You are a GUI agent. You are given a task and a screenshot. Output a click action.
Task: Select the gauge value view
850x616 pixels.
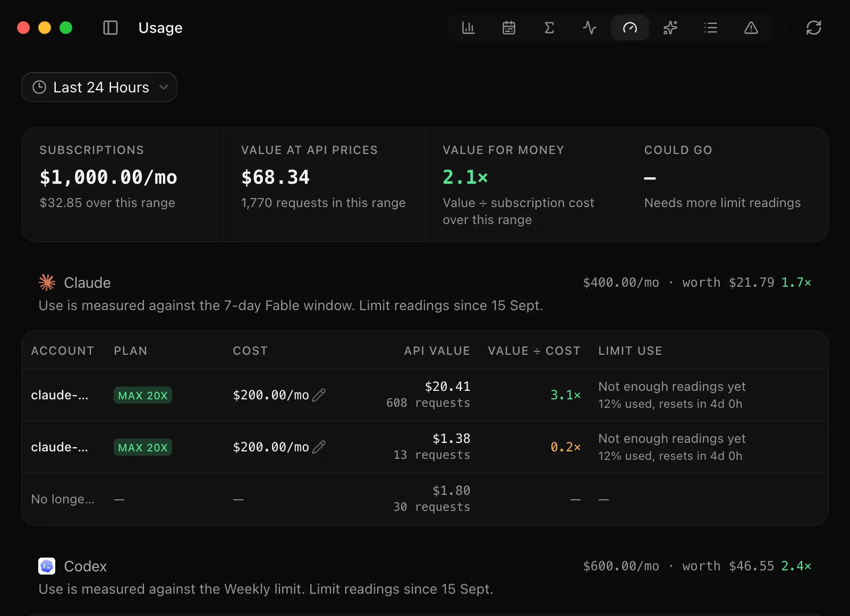click(630, 28)
